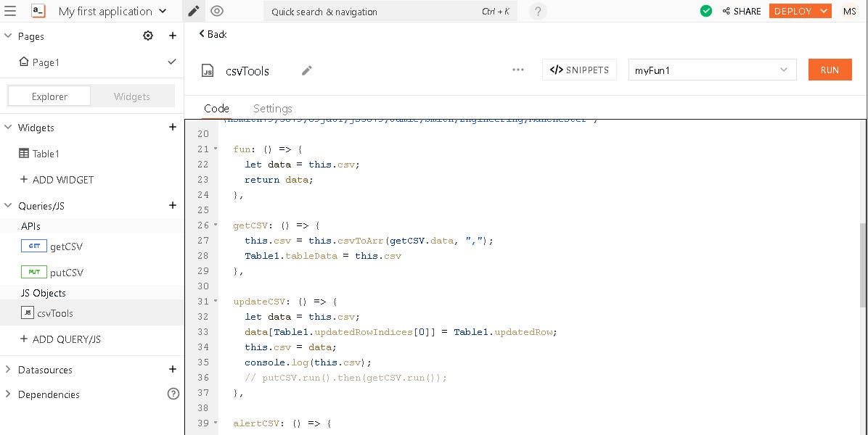This screenshot has width=868, height=435.
Task: Open the app navigation hamburger menu
Action: 10,11
